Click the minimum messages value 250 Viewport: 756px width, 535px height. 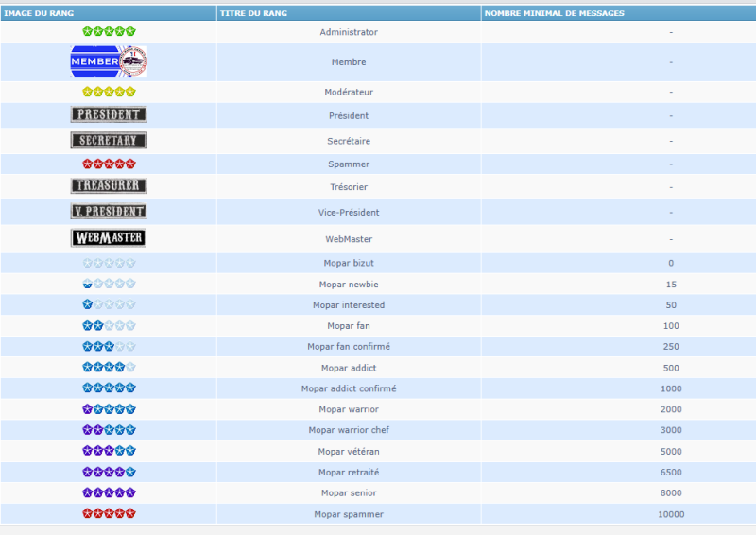671,347
